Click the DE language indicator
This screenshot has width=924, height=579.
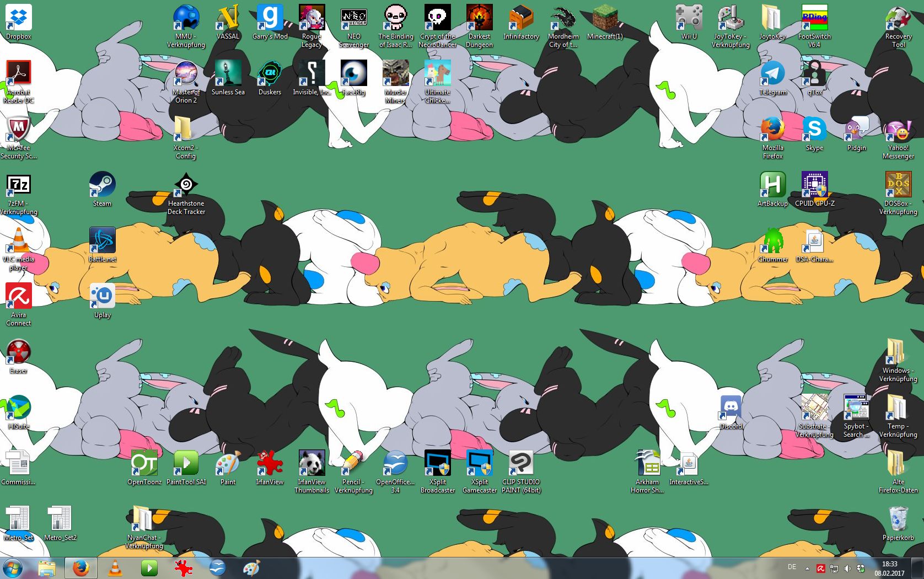point(792,567)
